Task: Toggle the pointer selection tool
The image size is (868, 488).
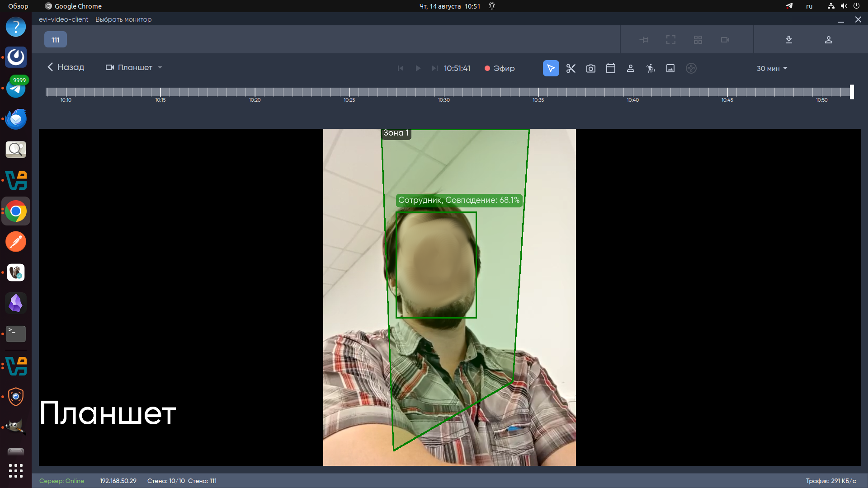Action: pos(551,68)
